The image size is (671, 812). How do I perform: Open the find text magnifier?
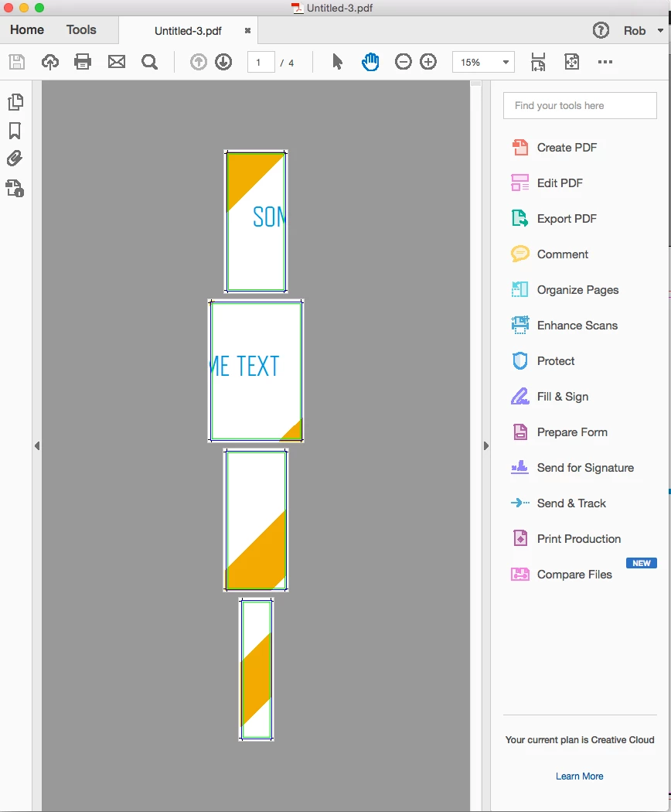(150, 62)
